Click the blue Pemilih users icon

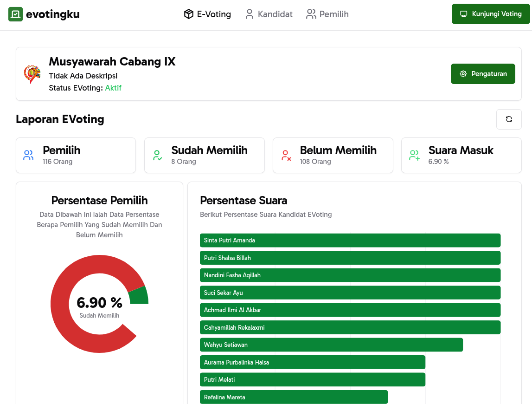28,155
